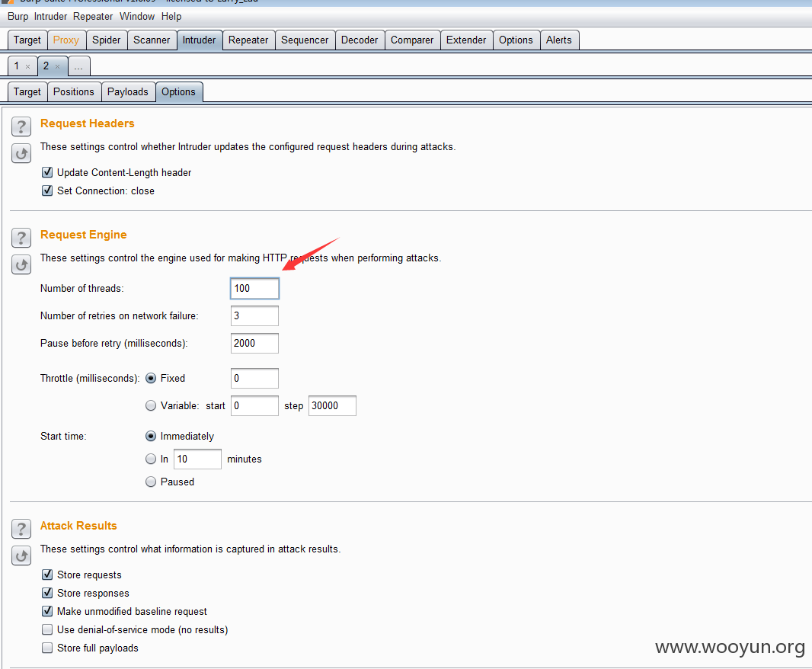Restore defaults for Request Headers section
812x669 pixels.
[21, 153]
